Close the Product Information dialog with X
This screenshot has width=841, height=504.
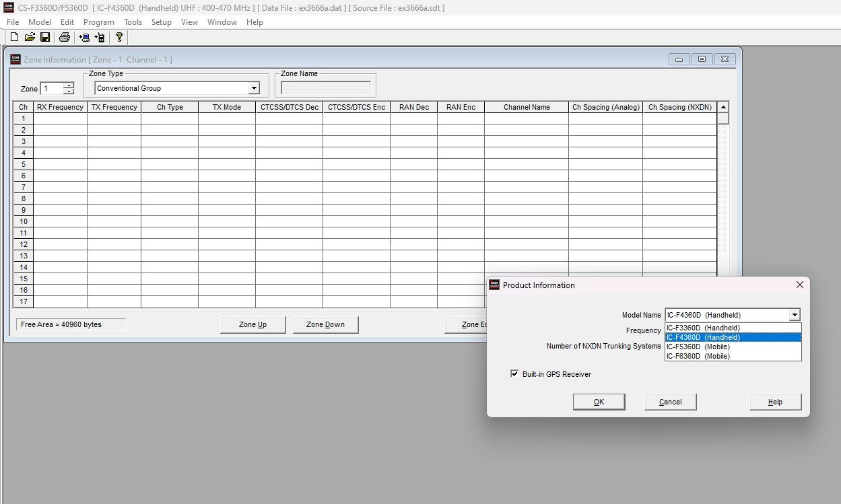click(799, 285)
